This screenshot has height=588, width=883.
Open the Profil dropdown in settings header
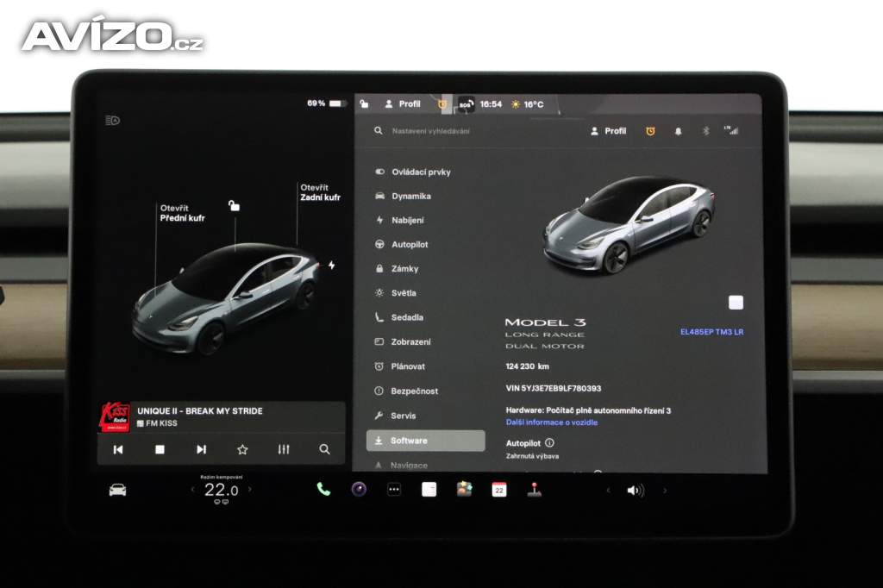608,131
